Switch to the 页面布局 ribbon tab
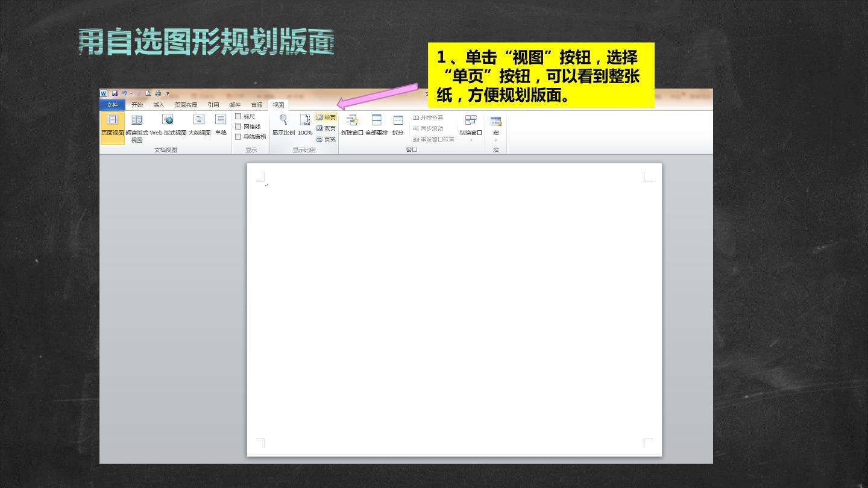This screenshot has width=868, height=488. pos(186,105)
